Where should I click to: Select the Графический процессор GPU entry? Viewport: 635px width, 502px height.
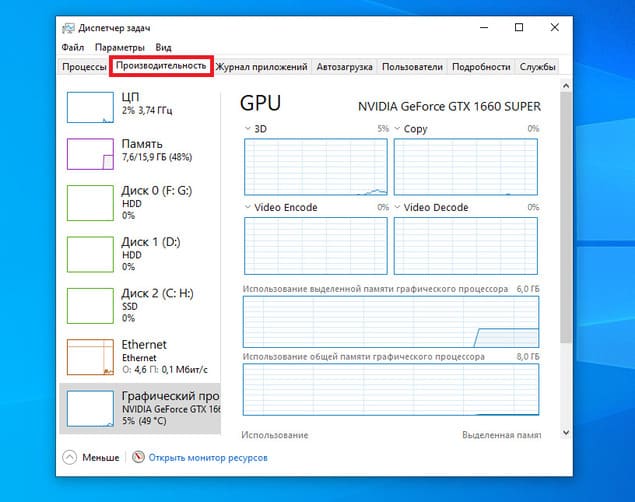[140, 408]
